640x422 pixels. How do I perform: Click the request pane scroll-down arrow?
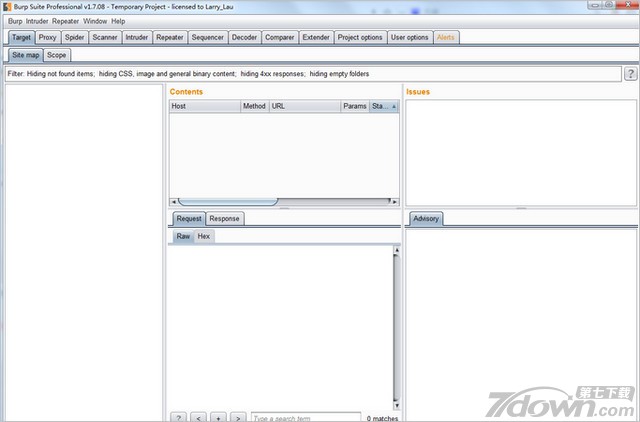tap(396, 406)
